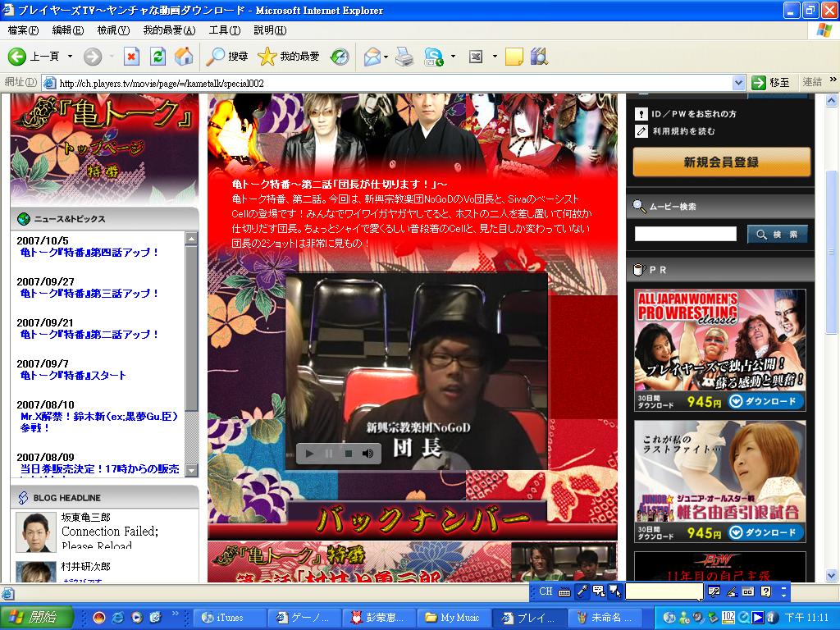Click the Edit page toolbar icon
840x630 pixels.
pyautogui.click(x=476, y=57)
